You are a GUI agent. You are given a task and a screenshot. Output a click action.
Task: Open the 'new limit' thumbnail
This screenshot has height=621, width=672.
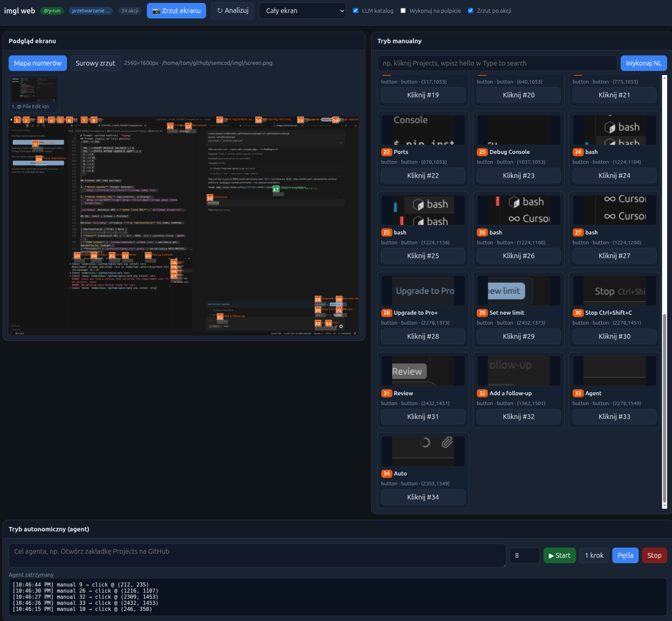tap(518, 291)
